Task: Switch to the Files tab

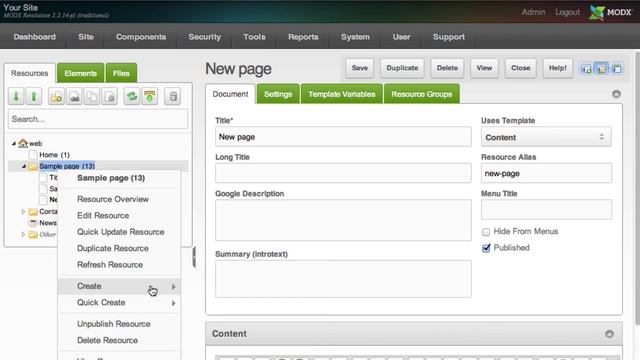Action: coord(121,73)
